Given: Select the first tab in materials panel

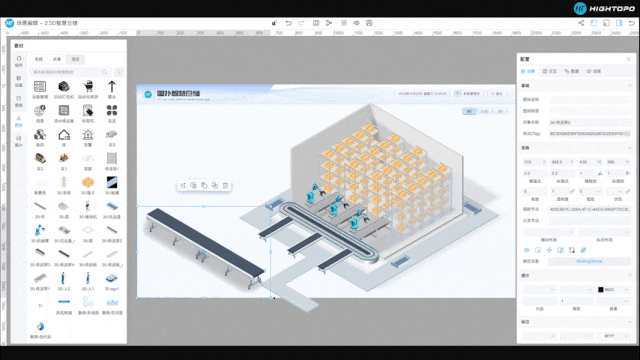Looking at the screenshot, I should point(39,59).
